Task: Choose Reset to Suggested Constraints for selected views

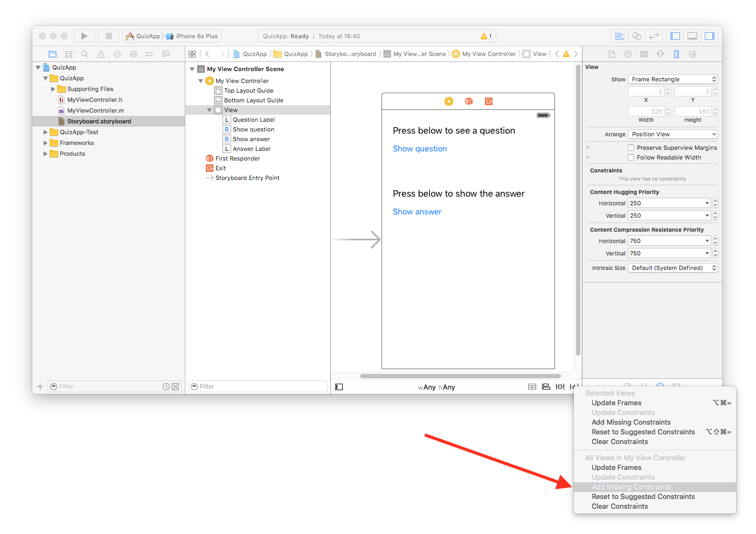Action: (x=643, y=432)
